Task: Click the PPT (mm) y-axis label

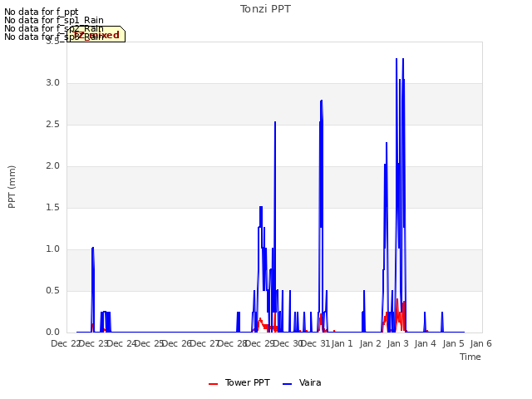Action: pyautogui.click(x=12, y=187)
